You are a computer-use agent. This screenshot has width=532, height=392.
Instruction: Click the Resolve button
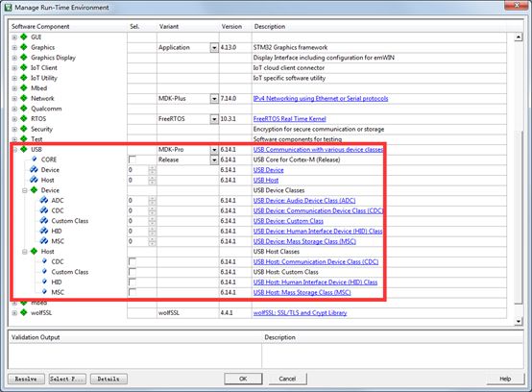point(26,379)
